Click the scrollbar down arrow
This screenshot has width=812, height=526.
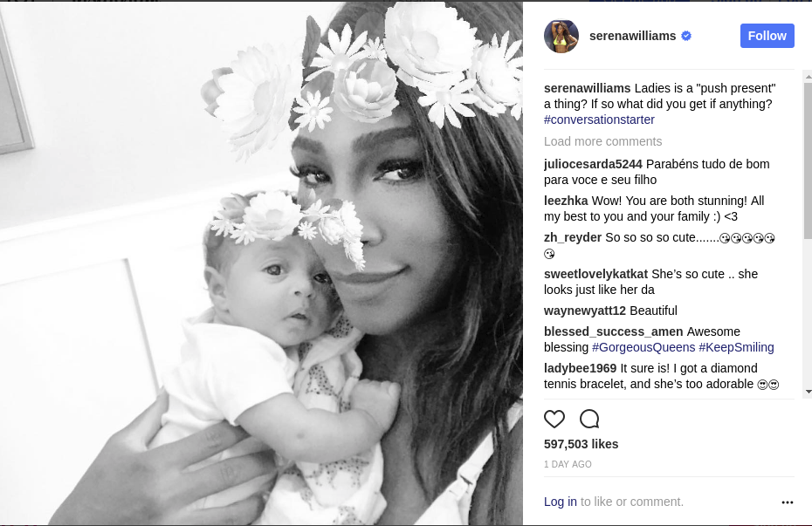808,392
